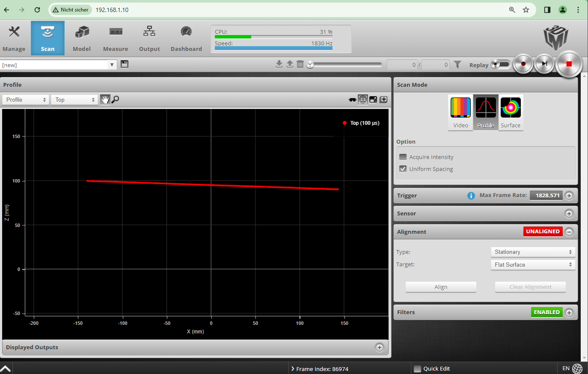Open the Manage page
The height and width of the screenshot is (374, 588).
(14, 38)
